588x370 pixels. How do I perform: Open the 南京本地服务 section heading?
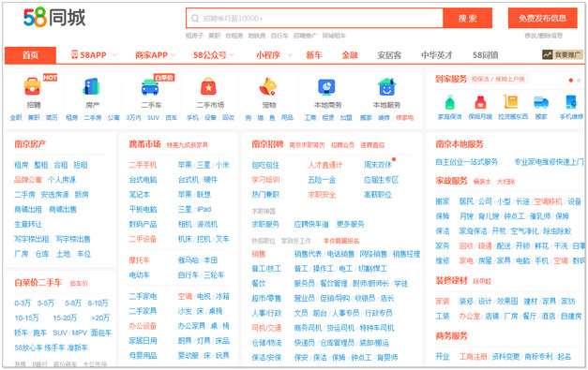tap(460, 144)
